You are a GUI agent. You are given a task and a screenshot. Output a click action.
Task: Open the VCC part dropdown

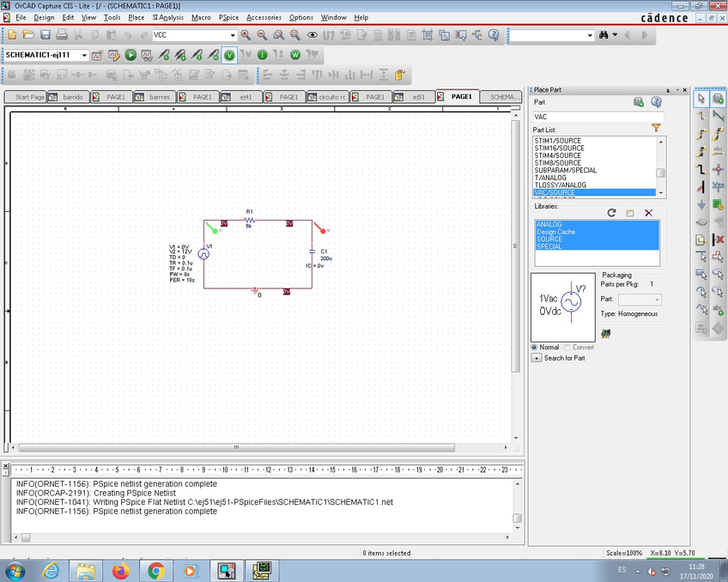tap(232, 35)
